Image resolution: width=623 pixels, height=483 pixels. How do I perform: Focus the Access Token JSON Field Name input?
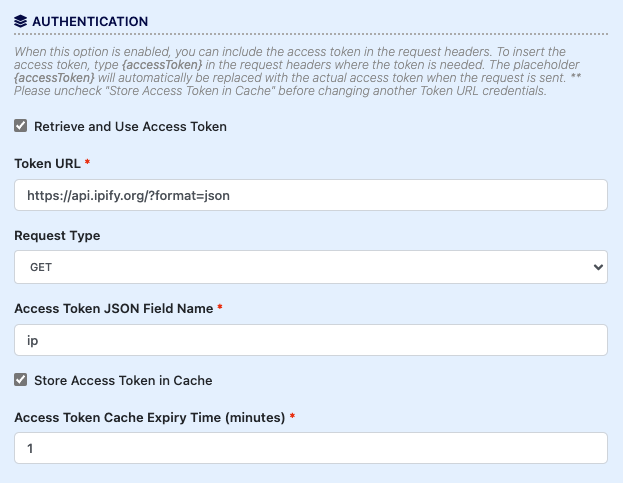click(311, 340)
